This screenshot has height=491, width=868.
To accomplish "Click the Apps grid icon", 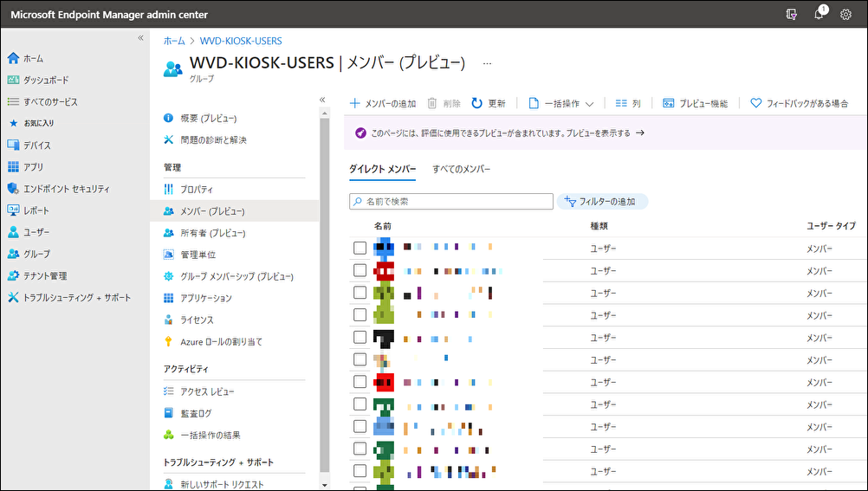I will click(13, 166).
